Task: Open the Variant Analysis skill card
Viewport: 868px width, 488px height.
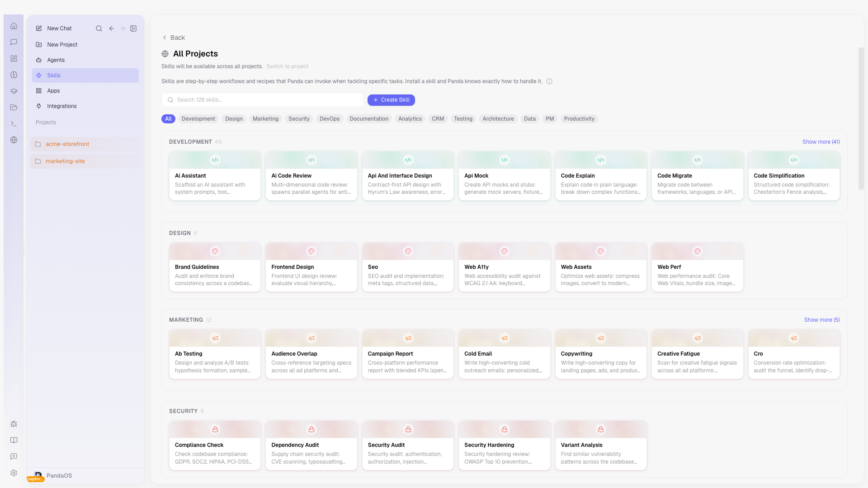Action: coord(601,445)
